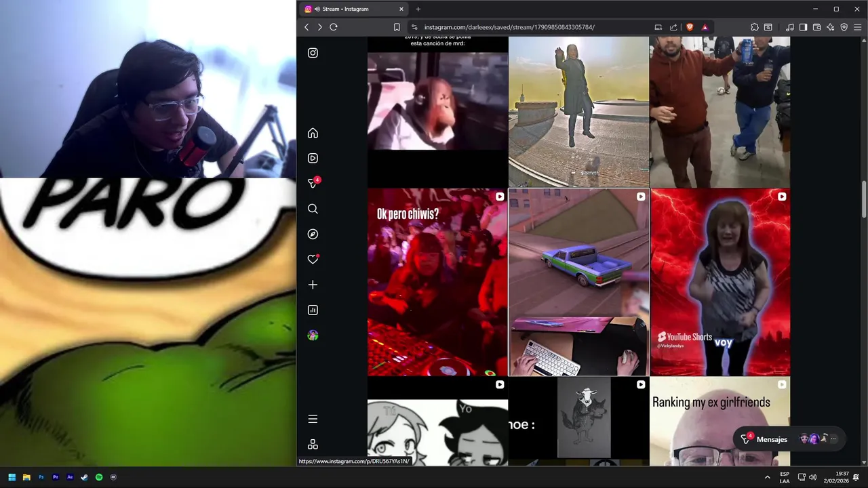Open Brave VPN shield icon

(x=844, y=27)
